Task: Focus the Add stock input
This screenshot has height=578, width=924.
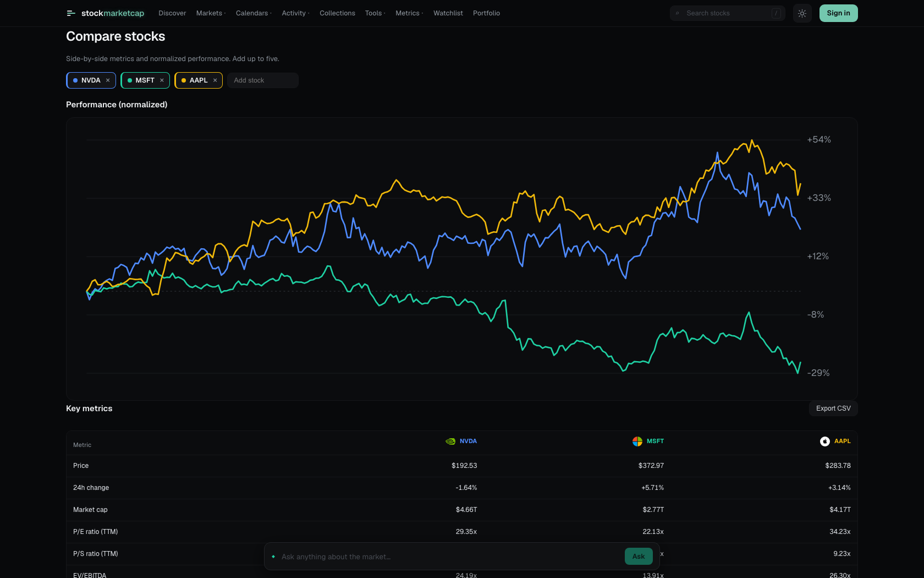Action: 263,80
